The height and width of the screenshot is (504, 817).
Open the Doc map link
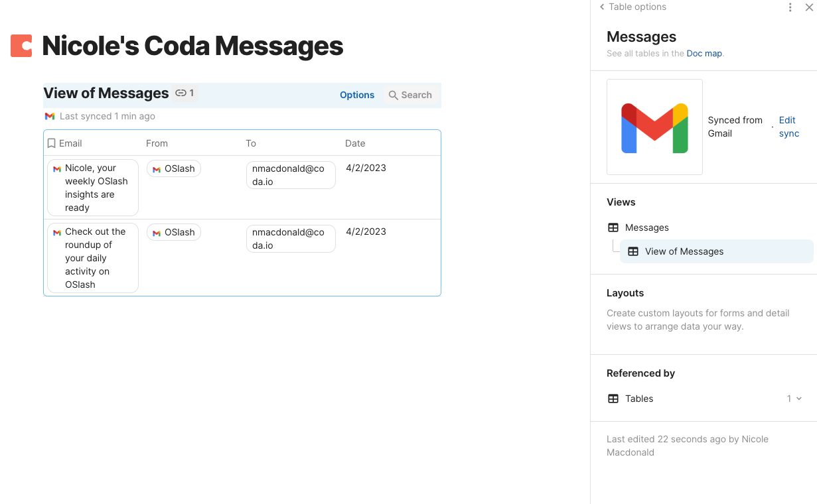[704, 54]
